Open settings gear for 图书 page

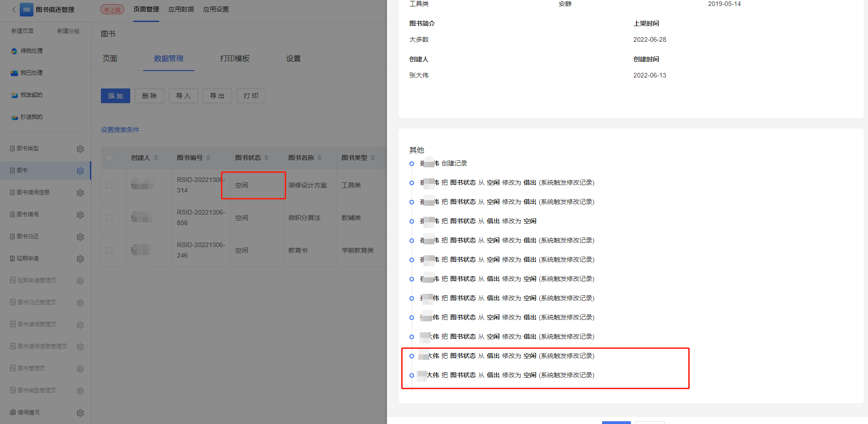click(80, 171)
